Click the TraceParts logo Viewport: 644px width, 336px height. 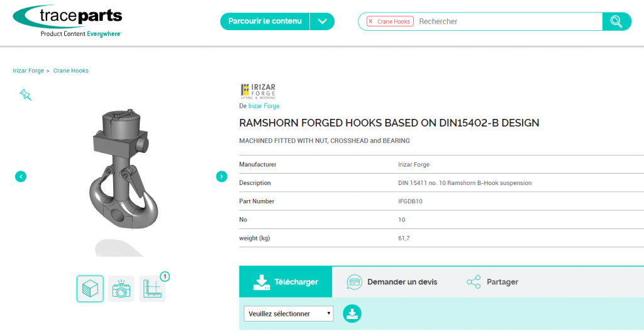pos(68,21)
